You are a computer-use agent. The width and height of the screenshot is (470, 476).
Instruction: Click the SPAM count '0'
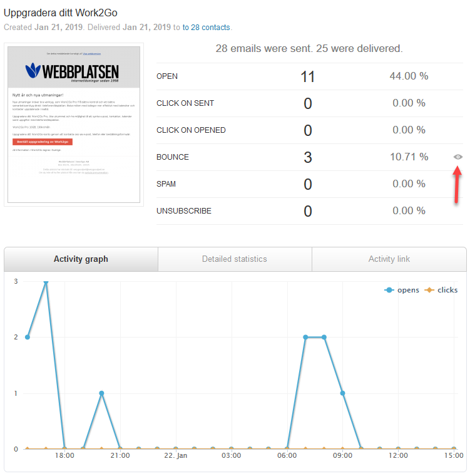(308, 184)
